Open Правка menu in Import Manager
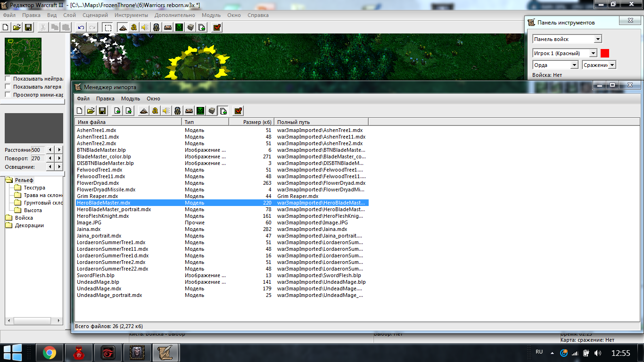Viewport: 644px width, 362px height. pyautogui.click(x=105, y=99)
